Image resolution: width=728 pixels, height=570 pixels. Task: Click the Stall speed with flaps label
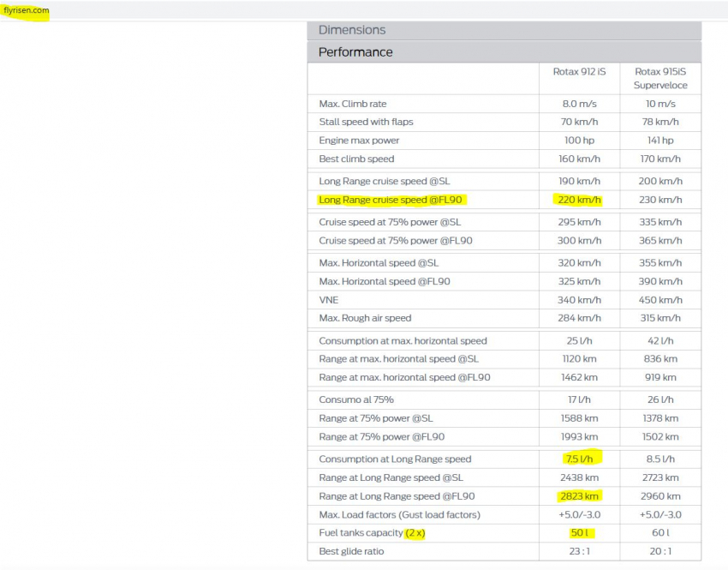click(366, 123)
